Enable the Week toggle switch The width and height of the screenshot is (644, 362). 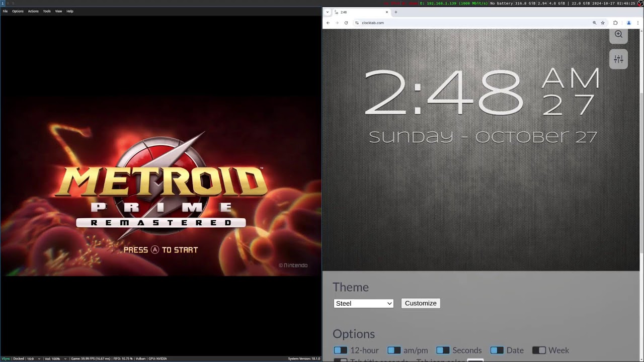tap(539, 350)
